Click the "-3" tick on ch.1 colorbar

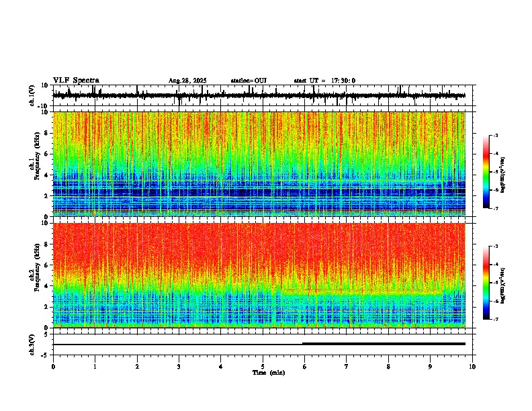[495, 136]
